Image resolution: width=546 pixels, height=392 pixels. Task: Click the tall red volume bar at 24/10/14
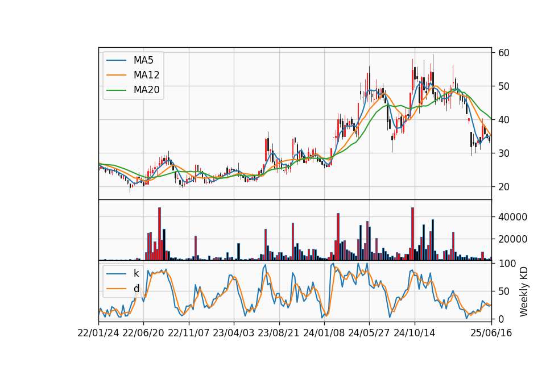(x=413, y=233)
